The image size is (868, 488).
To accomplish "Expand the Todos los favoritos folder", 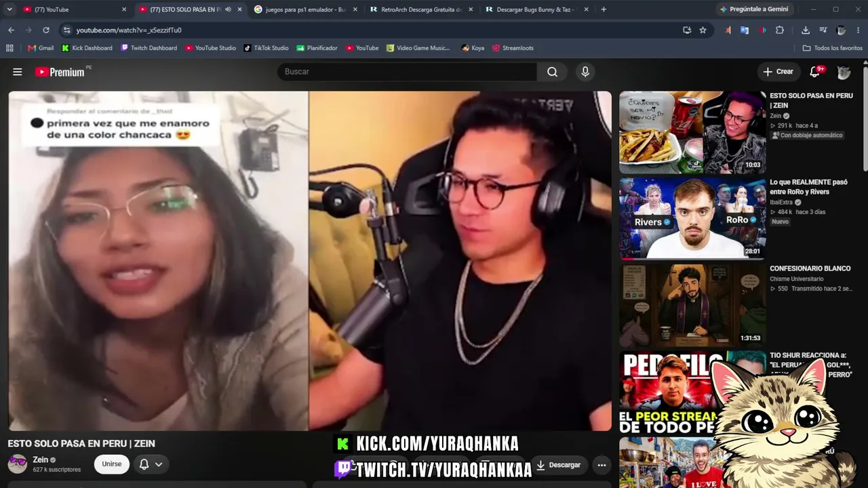I will click(x=832, y=48).
